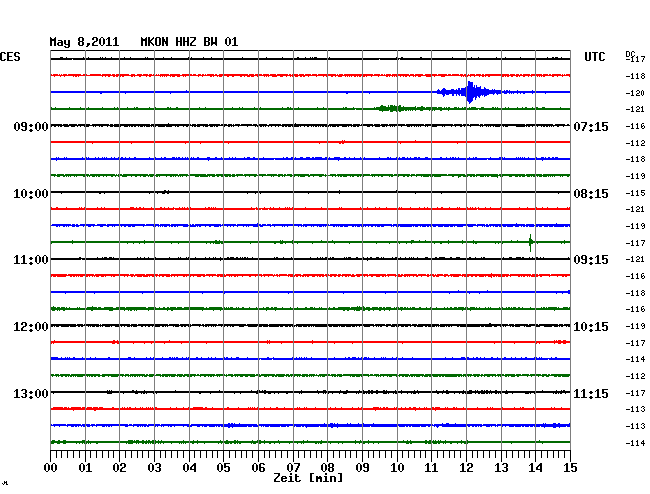Click minute 02 on time axis
This screenshot has height=494, width=650.
tap(119, 468)
